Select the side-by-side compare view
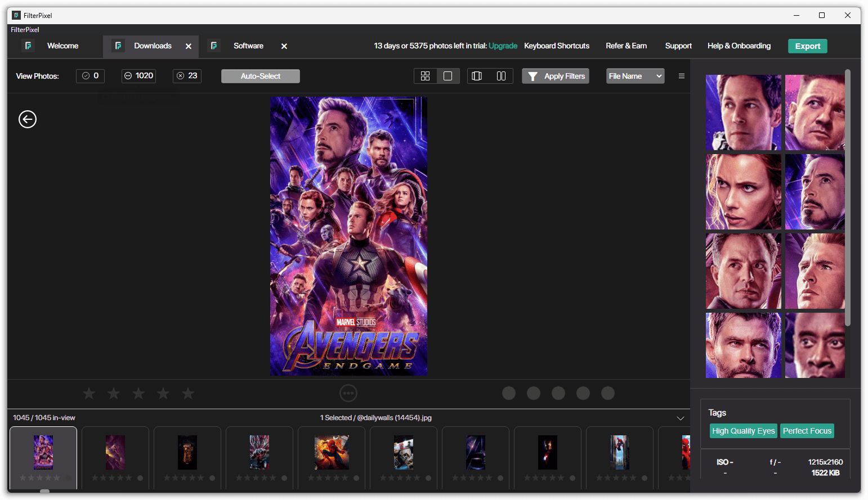This screenshot has width=868, height=500. (501, 76)
